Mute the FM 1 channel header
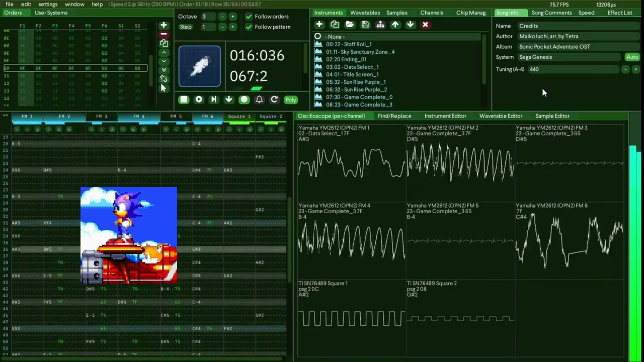 point(27,117)
